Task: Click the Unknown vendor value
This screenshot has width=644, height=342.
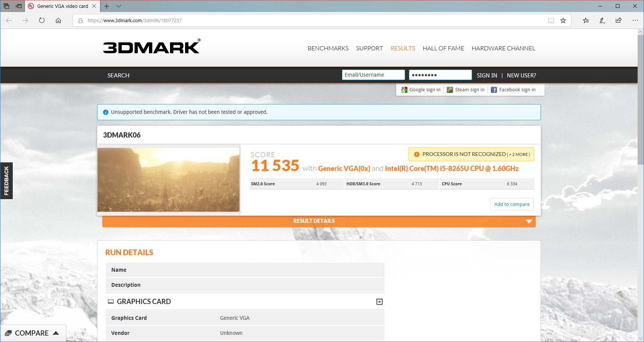Action: (231, 333)
